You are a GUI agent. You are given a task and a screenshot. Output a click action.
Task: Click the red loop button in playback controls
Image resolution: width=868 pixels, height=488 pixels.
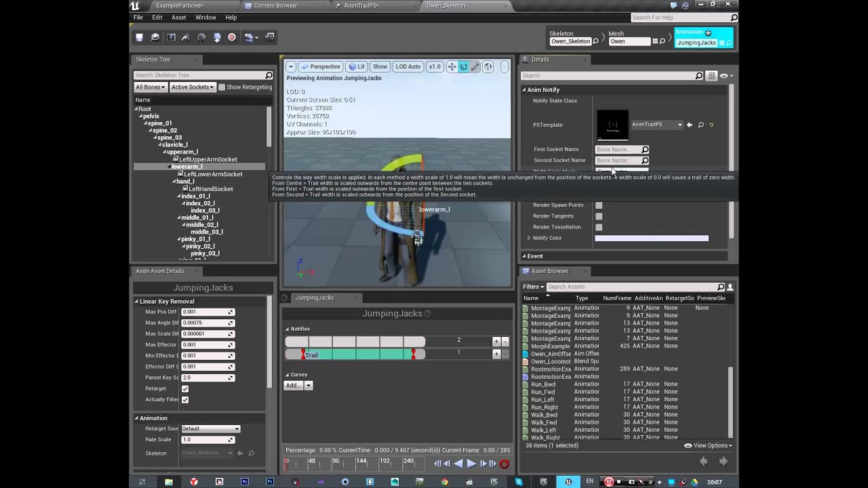tap(504, 464)
